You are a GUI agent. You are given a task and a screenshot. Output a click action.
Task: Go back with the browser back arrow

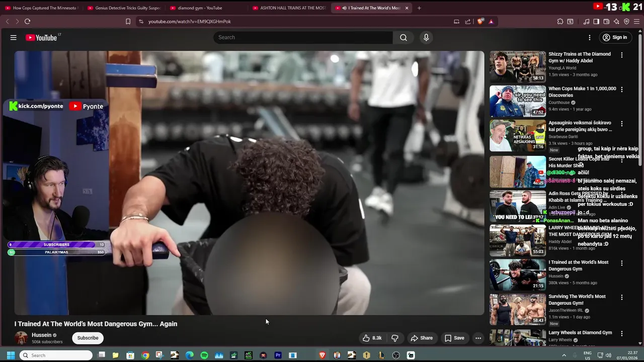[8, 22]
